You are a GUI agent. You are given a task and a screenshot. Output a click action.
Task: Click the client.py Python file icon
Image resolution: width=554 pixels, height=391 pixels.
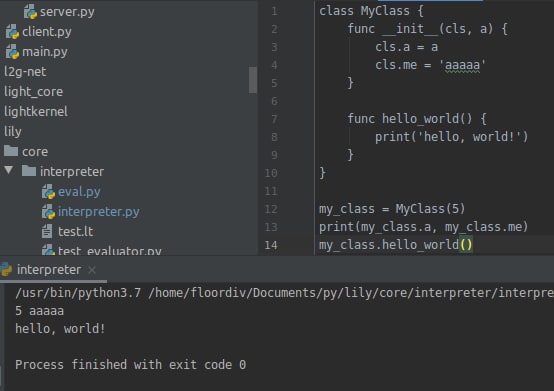(x=12, y=32)
